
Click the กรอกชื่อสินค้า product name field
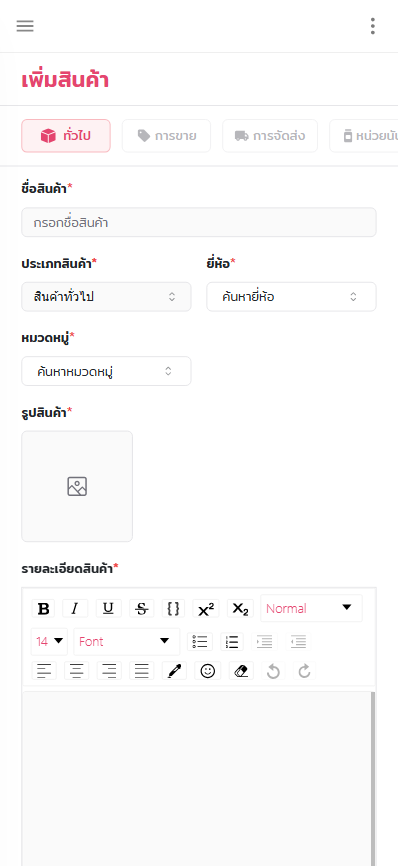point(199,222)
